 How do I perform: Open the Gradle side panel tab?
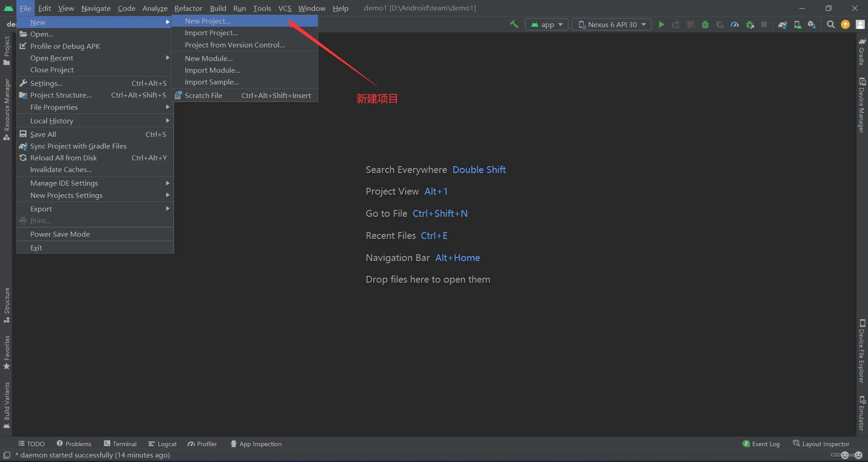point(862,52)
